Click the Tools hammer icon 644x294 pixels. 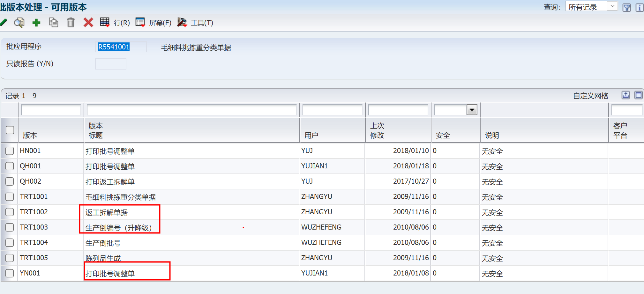(x=182, y=22)
